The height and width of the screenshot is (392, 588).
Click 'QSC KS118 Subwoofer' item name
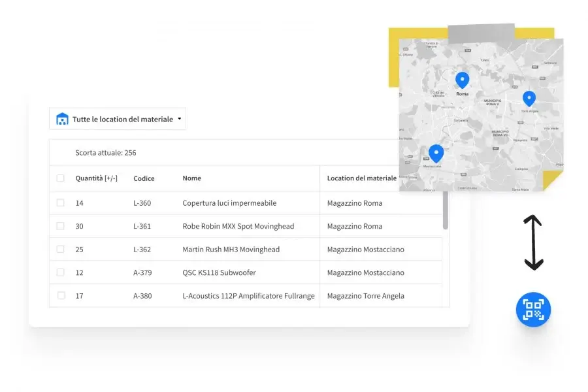tap(219, 272)
